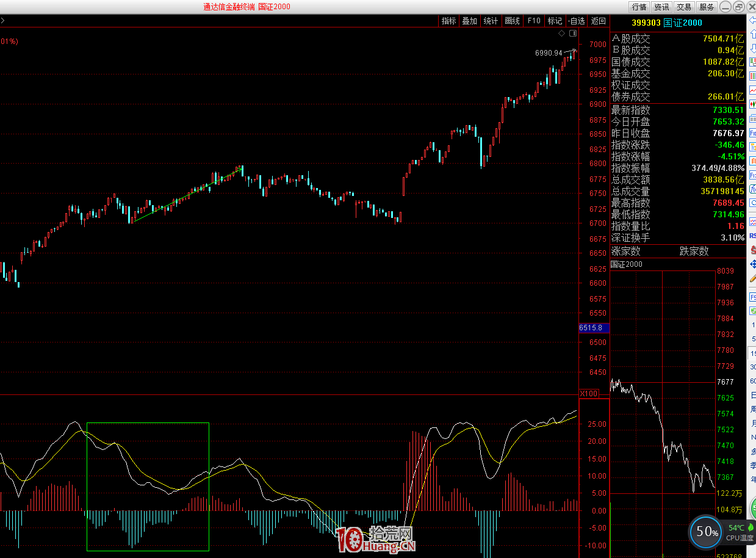Click the 总成交量 value 357198145
Viewport: 756px width, 558px height.
(723, 191)
